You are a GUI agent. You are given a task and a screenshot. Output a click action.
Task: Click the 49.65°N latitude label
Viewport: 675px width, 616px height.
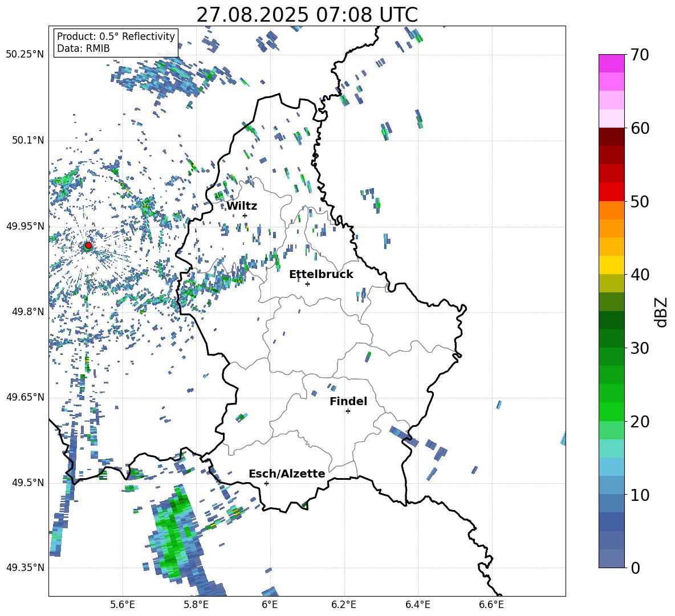(x=25, y=397)
